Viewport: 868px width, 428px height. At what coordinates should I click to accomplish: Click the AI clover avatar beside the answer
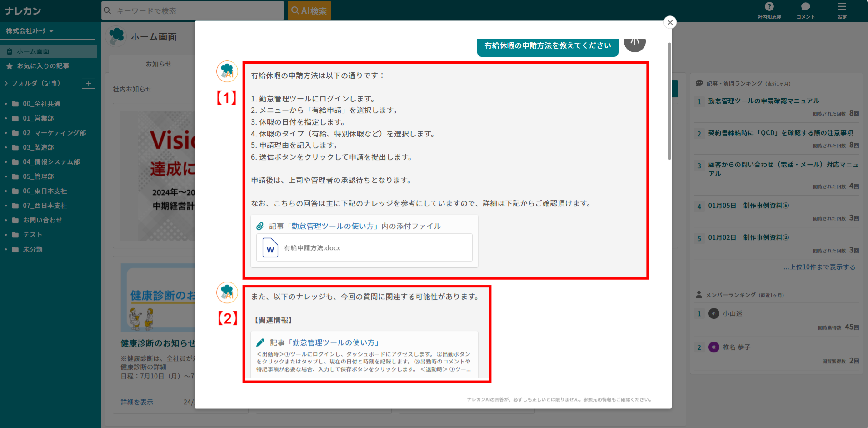[x=227, y=71]
